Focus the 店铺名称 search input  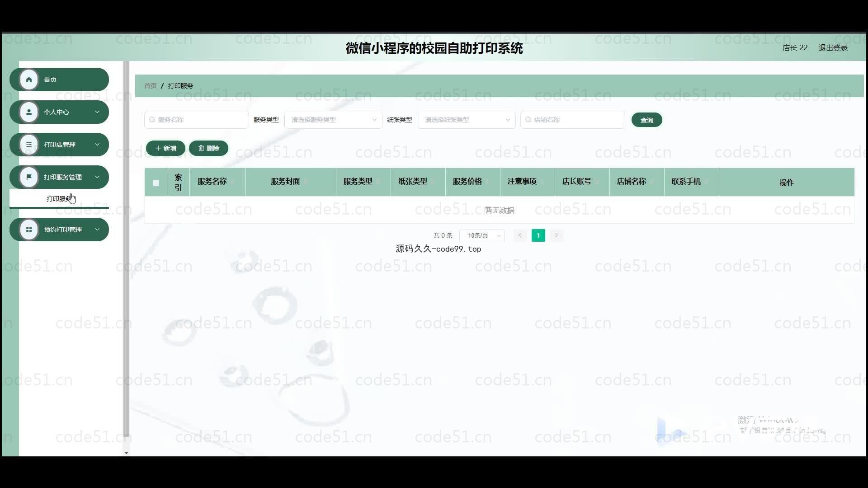572,120
